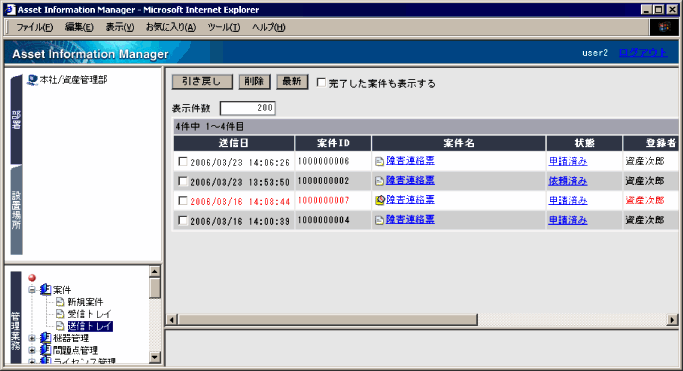Click the document icon for case 1000000006
The width and height of the screenshot is (683, 371).
click(x=379, y=162)
